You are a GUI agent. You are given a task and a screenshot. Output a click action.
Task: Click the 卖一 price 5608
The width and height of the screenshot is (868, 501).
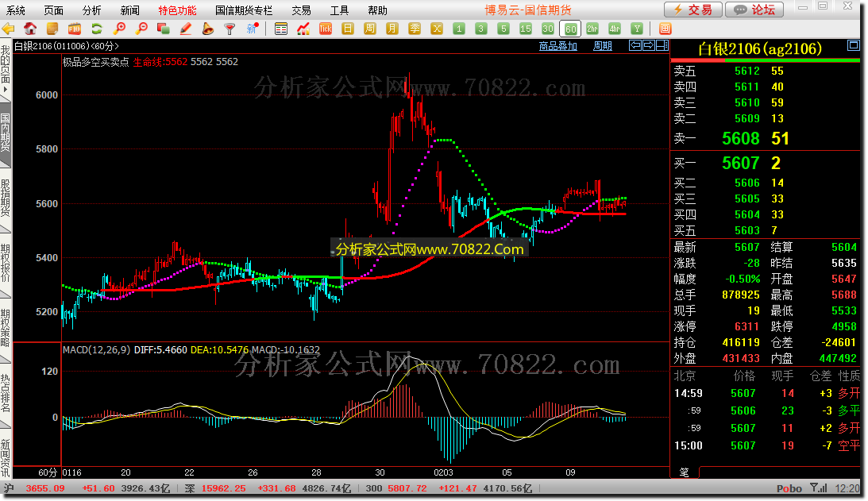tap(741, 138)
